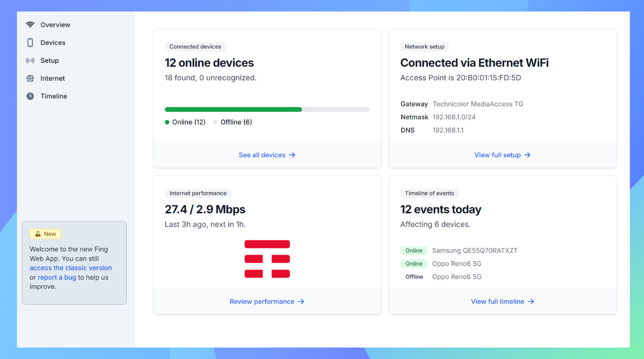Click the Last 3h ago, next in 1h text
Screen dimensions: 644x359
point(205,224)
